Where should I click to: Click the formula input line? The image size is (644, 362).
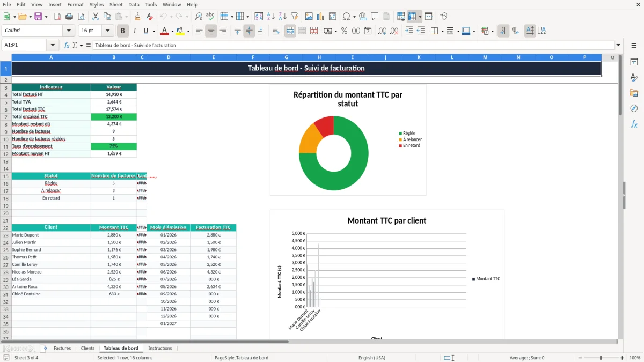354,46
